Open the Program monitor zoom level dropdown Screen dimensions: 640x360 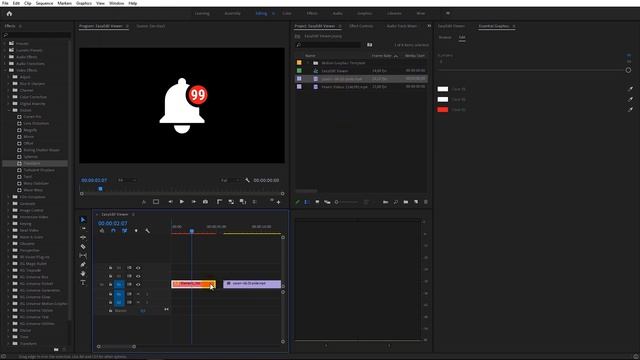pos(127,180)
